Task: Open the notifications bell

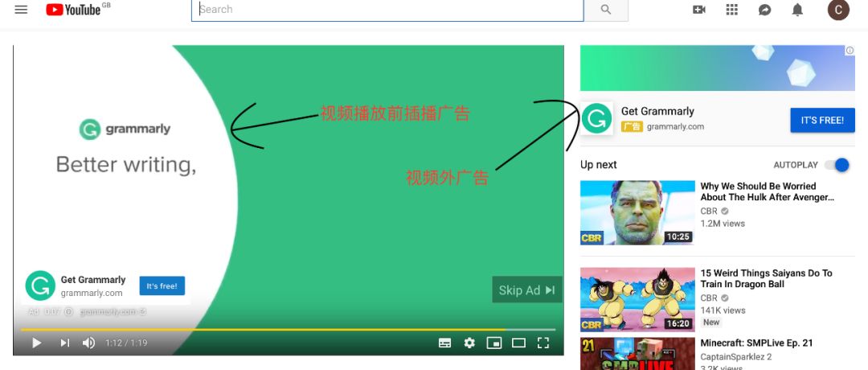Action: (x=797, y=10)
